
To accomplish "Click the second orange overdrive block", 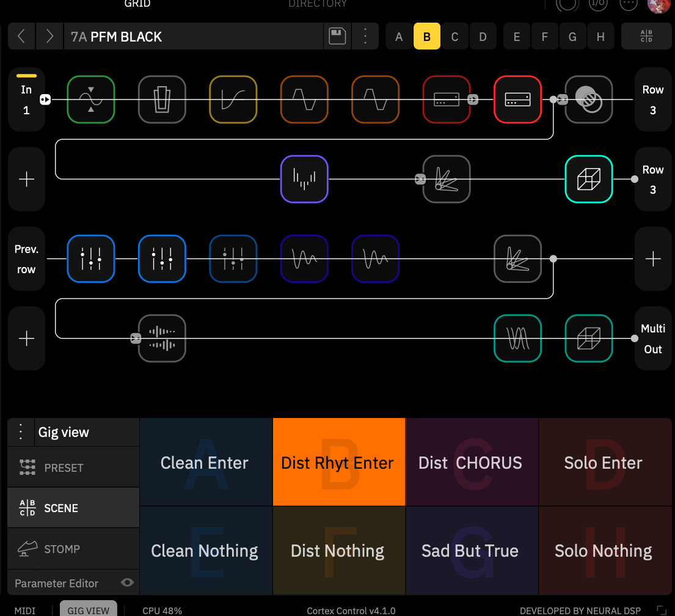I will (376, 100).
